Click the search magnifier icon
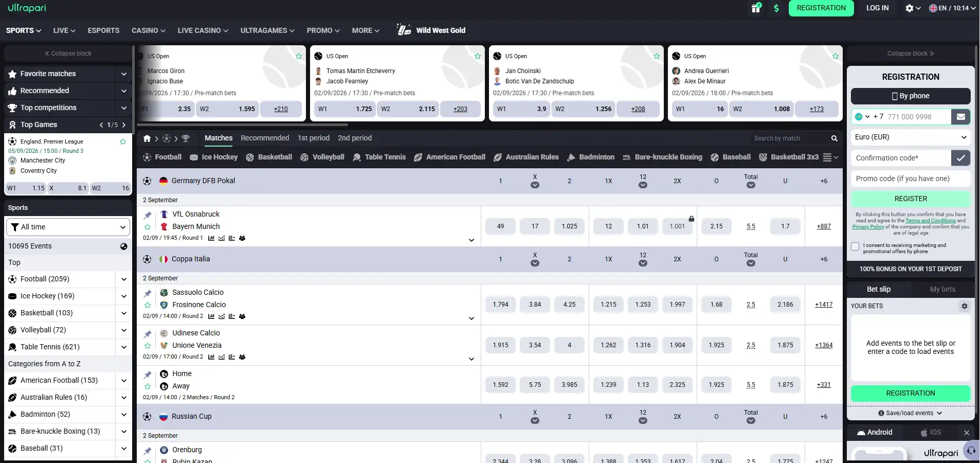Image resolution: width=980 pixels, height=463 pixels. point(834,138)
